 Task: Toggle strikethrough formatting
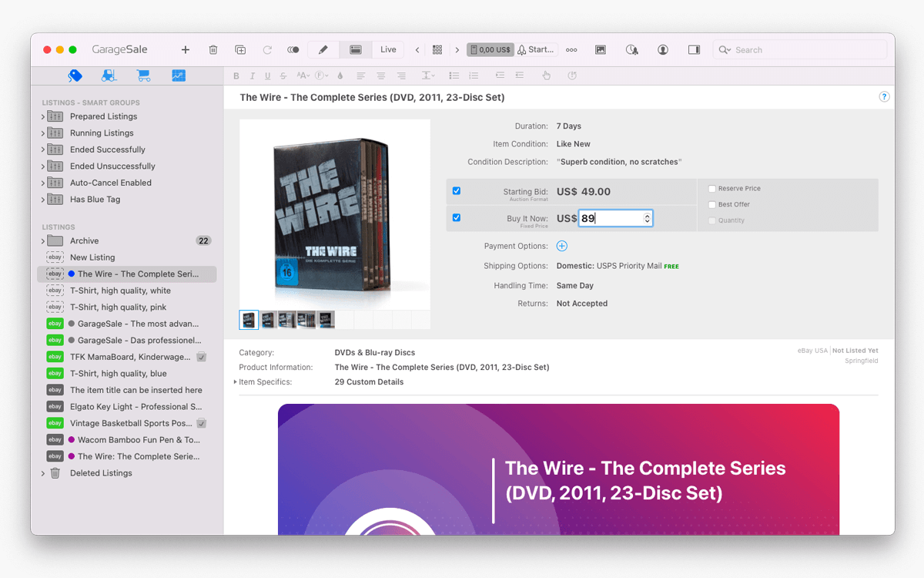(283, 76)
